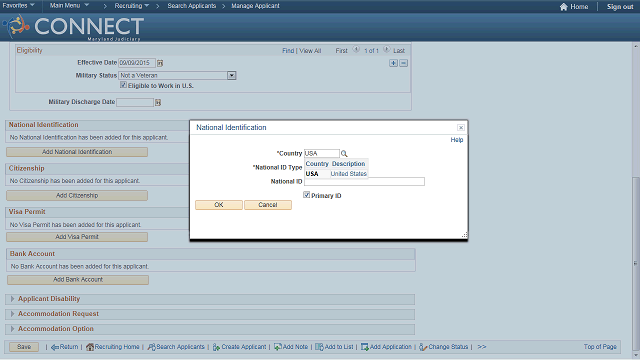Click the Home house icon
This screenshot has height=360, width=640.
(564, 7)
